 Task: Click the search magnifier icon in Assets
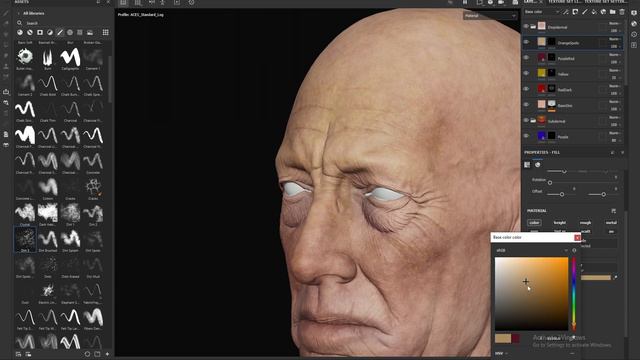20,23
